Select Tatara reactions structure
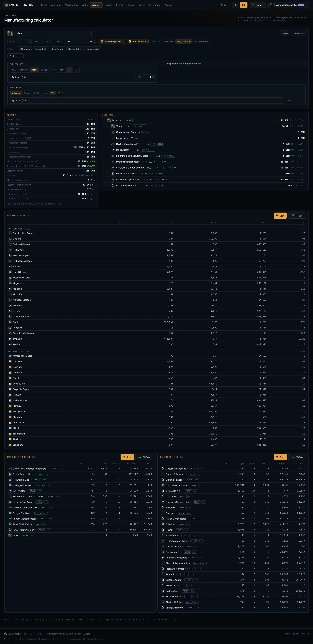 pos(27,93)
